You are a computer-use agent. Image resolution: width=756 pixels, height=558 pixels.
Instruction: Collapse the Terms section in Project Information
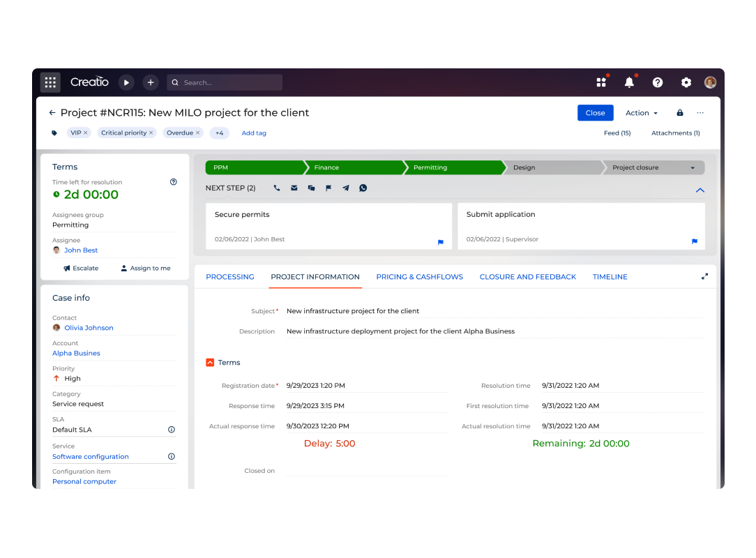[210, 362]
